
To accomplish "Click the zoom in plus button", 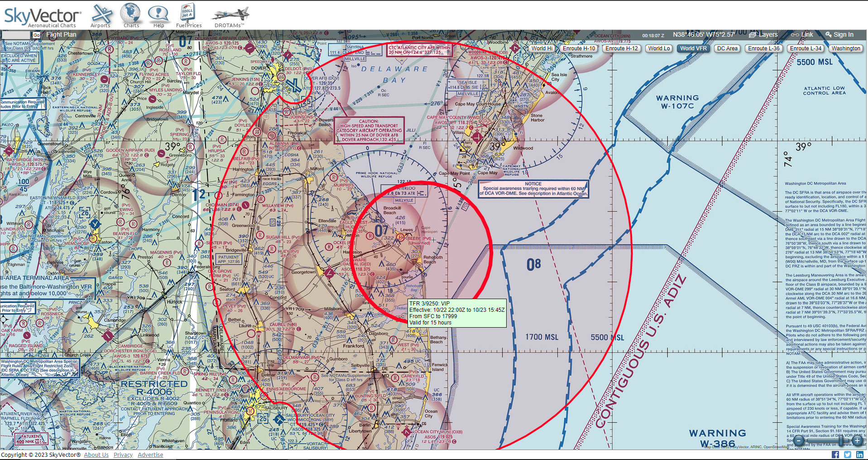I will [857, 441].
